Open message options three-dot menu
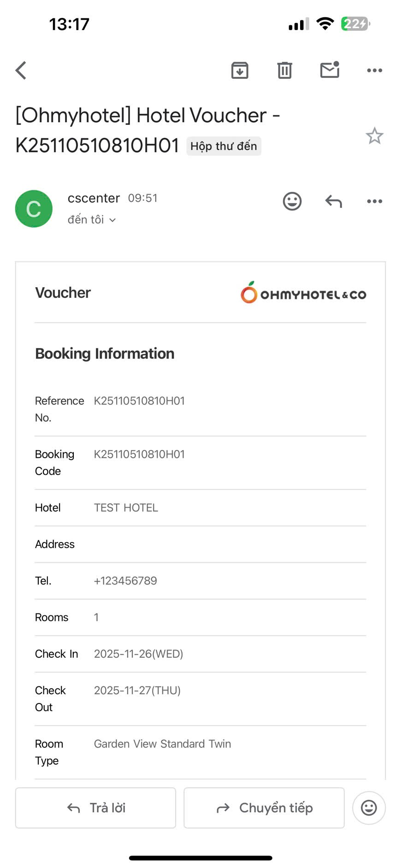 point(374,201)
